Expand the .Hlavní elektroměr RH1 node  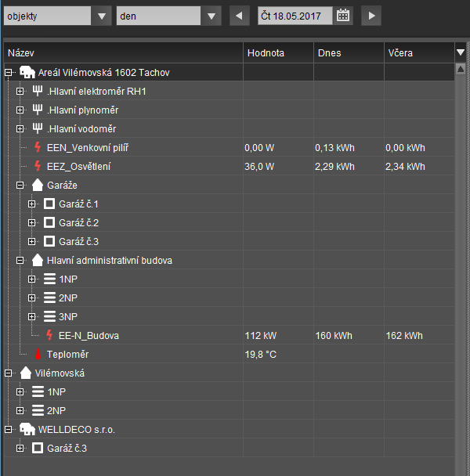pyautogui.click(x=20, y=92)
